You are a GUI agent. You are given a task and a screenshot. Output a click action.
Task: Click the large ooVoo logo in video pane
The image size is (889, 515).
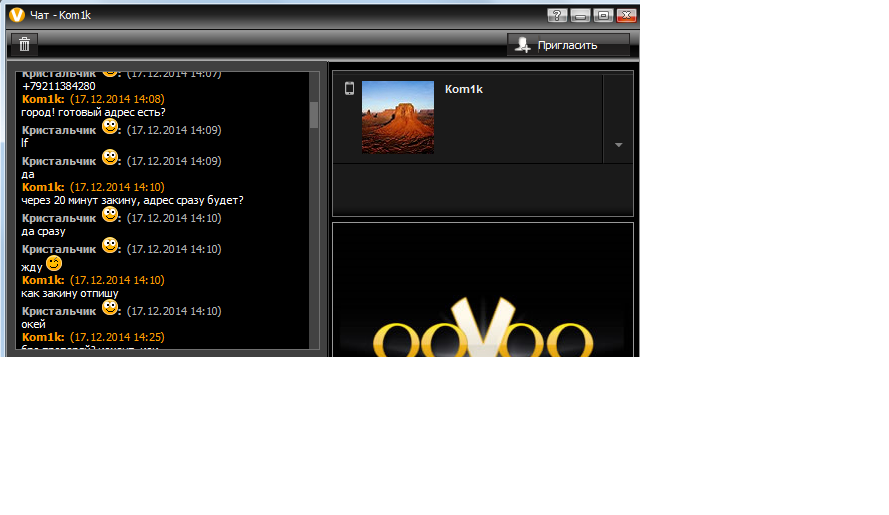483,329
